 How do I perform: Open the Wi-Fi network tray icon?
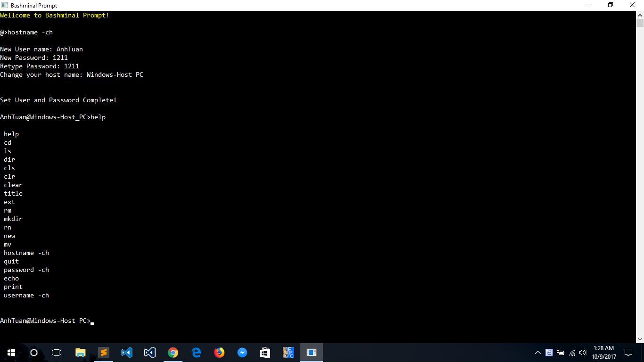pyautogui.click(x=572, y=353)
